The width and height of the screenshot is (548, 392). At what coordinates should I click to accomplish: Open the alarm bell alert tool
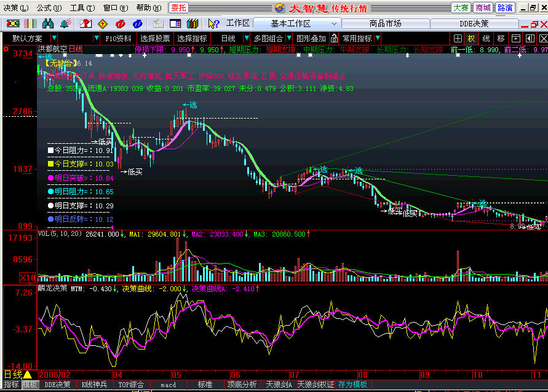click(65, 24)
